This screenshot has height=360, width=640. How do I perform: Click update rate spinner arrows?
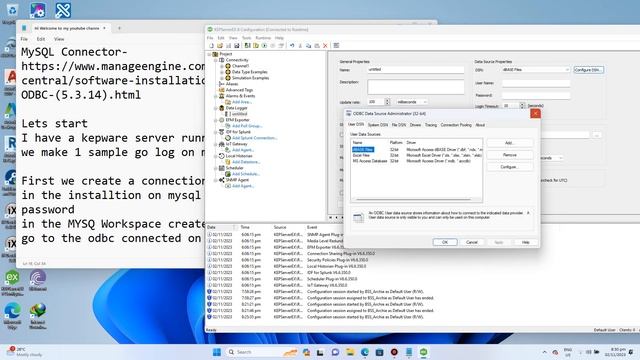pyautogui.click(x=387, y=102)
